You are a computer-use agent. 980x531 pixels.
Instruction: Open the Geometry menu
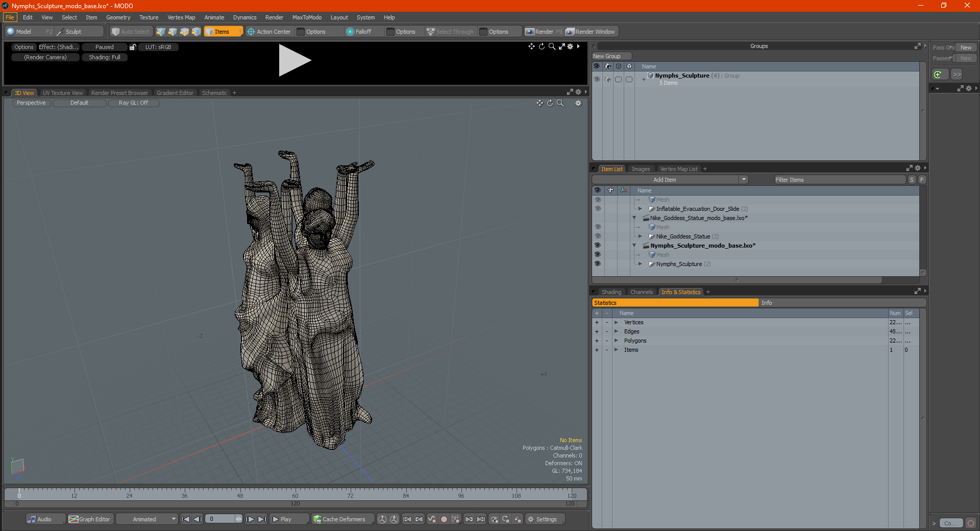tap(118, 17)
